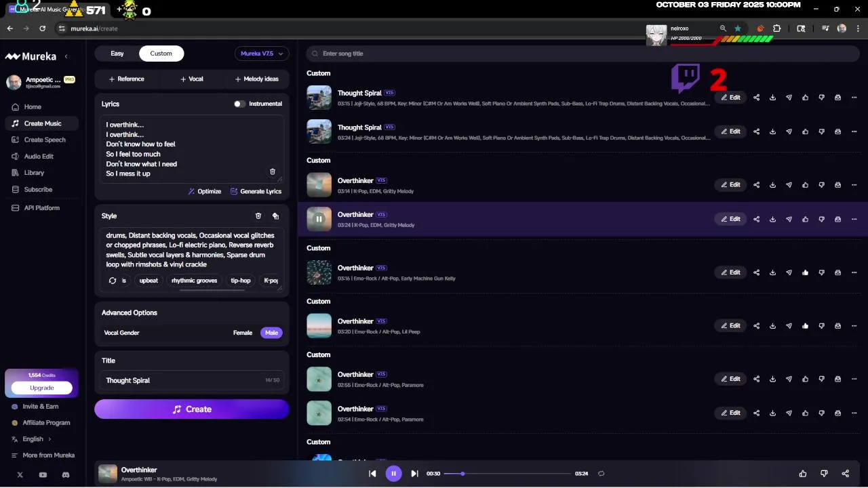Open more options for Overthinker 03:14
Image resolution: width=868 pixels, height=488 pixels.
854,185
